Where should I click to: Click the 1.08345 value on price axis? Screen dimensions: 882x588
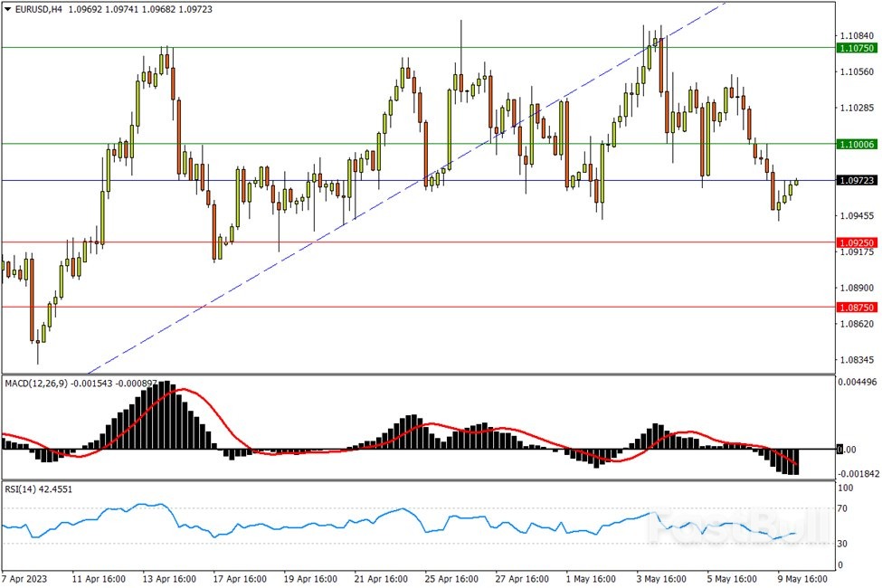point(855,360)
